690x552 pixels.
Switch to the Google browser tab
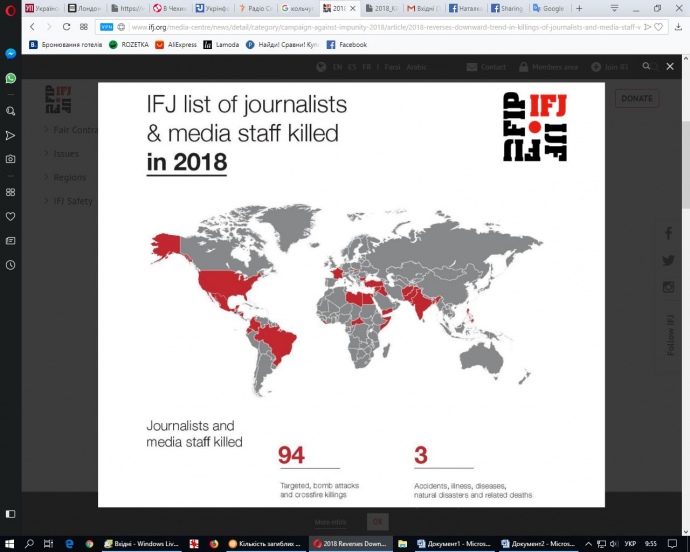(x=548, y=8)
